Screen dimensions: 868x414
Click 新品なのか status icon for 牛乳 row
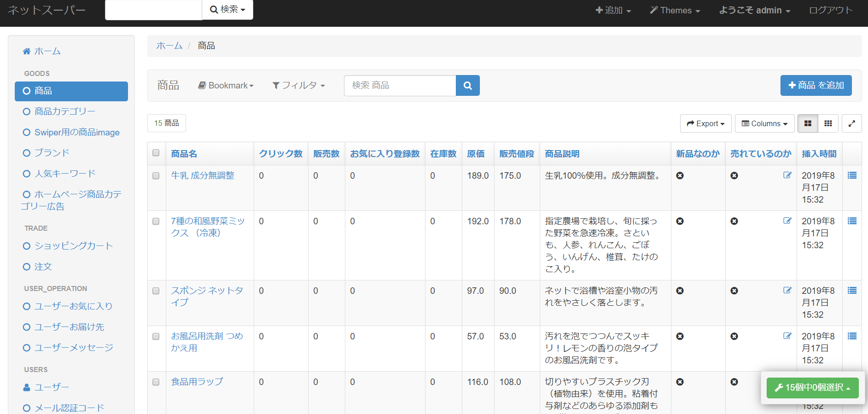pos(680,175)
